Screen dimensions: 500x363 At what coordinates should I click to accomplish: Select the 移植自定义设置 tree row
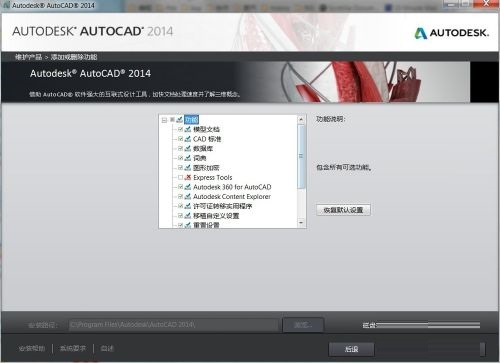click(x=216, y=216)
